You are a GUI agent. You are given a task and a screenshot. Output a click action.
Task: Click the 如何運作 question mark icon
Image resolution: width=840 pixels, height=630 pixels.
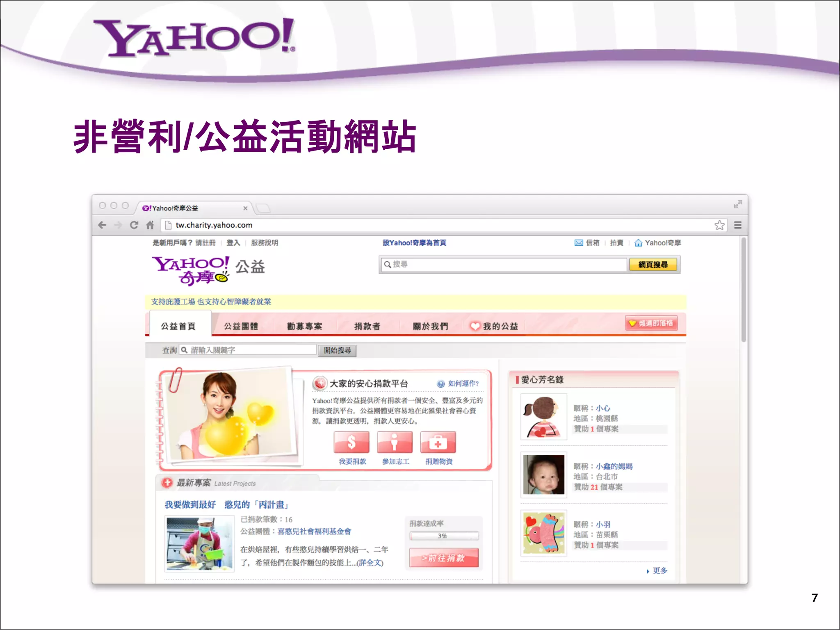(x=441, y=383)
